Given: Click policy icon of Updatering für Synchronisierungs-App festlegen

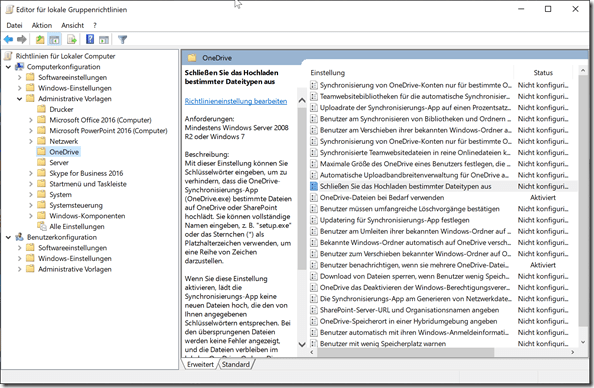Looking at the screenshot, I should pyautogui.click(x=314, y=220).
